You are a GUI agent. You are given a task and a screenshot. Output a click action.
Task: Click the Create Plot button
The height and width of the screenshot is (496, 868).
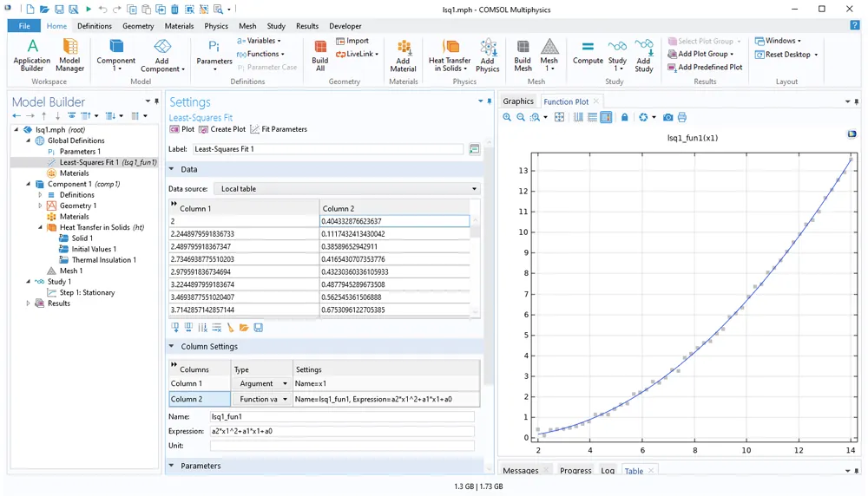[x=222, y=129]
